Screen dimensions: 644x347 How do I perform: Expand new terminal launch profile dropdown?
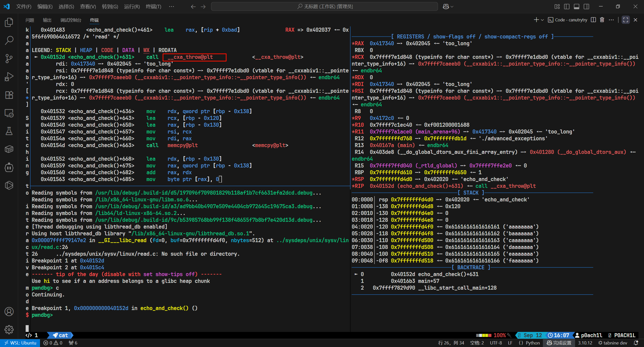click(542, 20)
